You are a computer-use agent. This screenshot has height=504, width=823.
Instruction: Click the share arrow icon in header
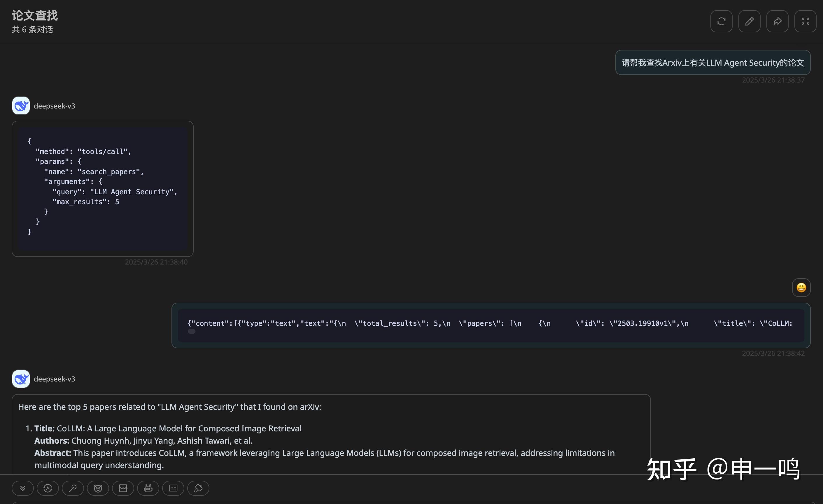(x=777, y=21)
